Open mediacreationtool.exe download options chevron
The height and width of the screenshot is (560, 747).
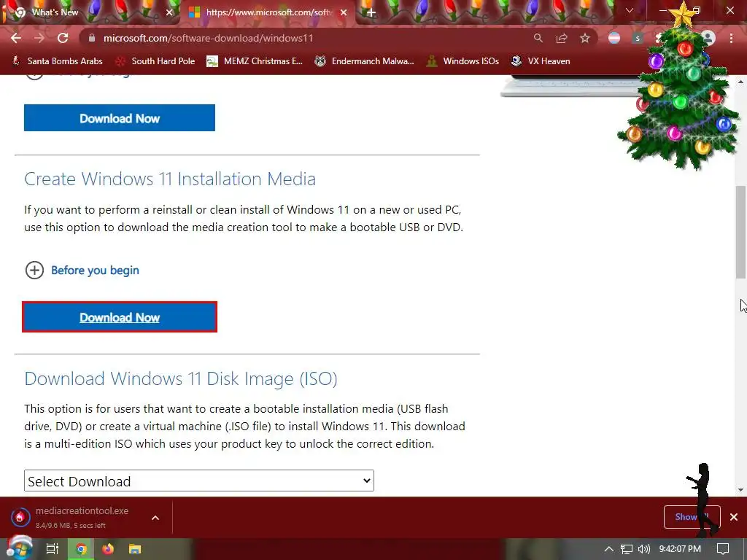155,518
